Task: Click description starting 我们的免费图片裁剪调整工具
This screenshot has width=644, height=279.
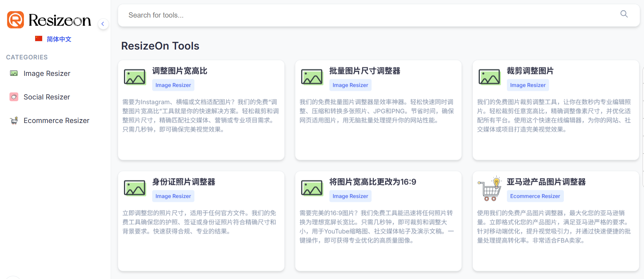Action: 554,116
